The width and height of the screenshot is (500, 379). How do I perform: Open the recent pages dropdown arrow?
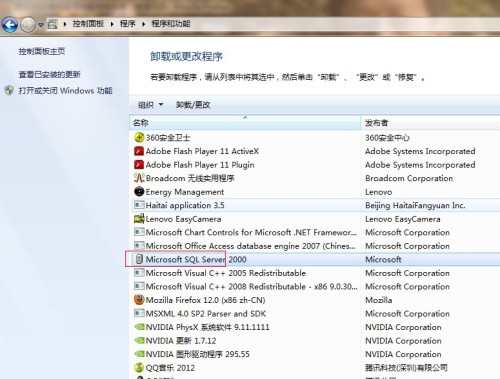41,25
